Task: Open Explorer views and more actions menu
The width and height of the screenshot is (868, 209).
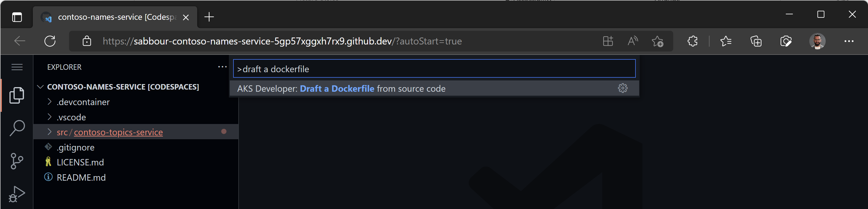Action: (x=222, y=67)
